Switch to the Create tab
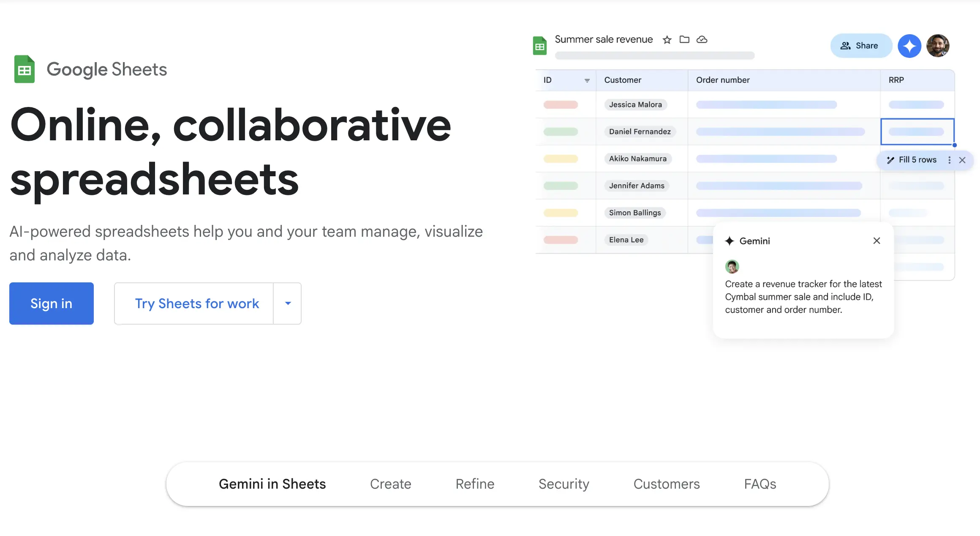980x536 pixels. [390, 484]
